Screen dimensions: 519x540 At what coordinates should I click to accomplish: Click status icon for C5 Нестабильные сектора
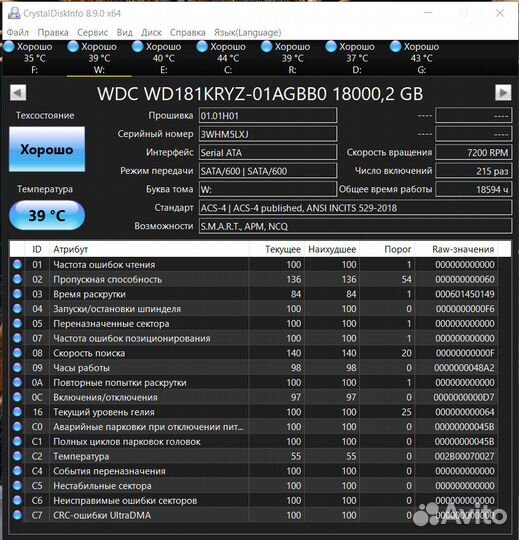(x=17, y=486)
